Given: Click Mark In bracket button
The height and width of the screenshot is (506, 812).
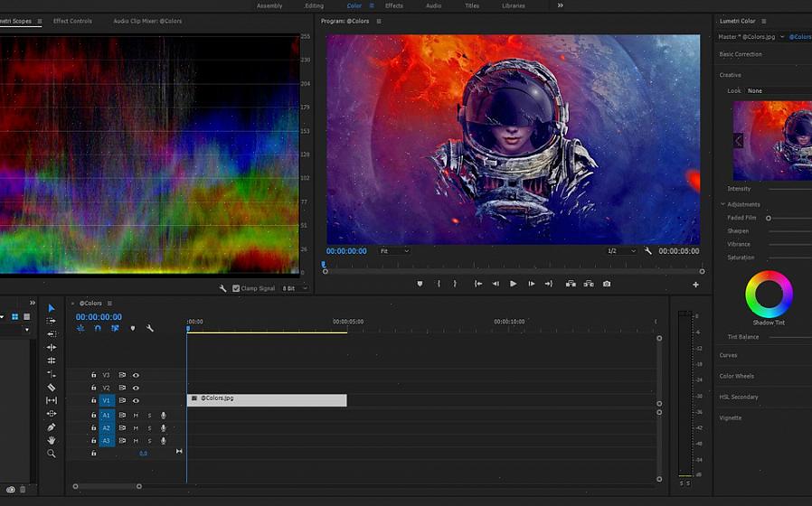Looking at the screenshot, I should tap(439, 284).
